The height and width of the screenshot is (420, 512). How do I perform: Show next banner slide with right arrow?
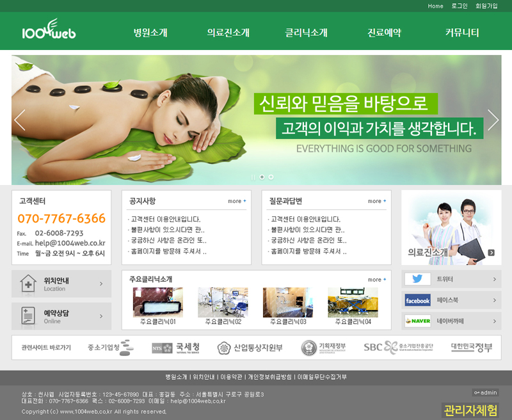[x=493, y=120]
